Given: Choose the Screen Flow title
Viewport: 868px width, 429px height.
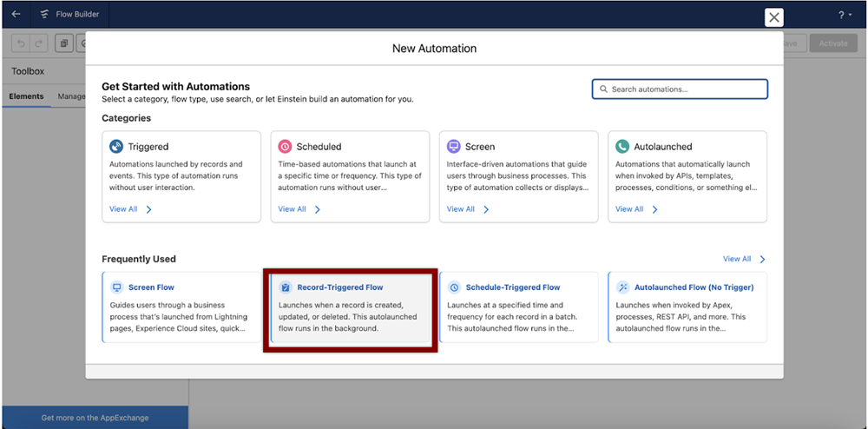Looking at the screenshot, I should (x=151, y=287).
